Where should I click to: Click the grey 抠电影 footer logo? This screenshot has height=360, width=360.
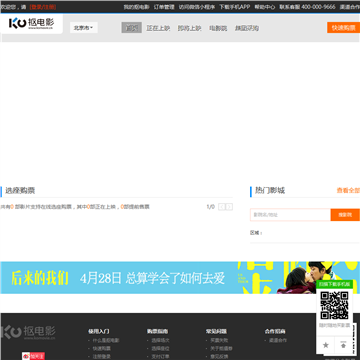pos(28,332)
